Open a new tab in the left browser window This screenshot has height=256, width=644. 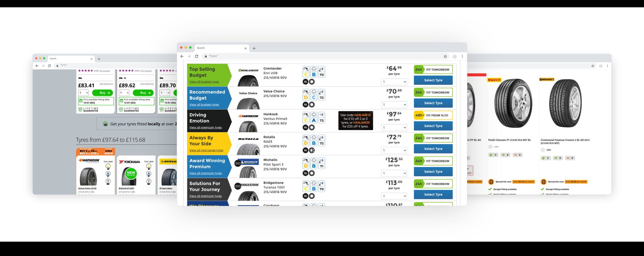point(99,59)
